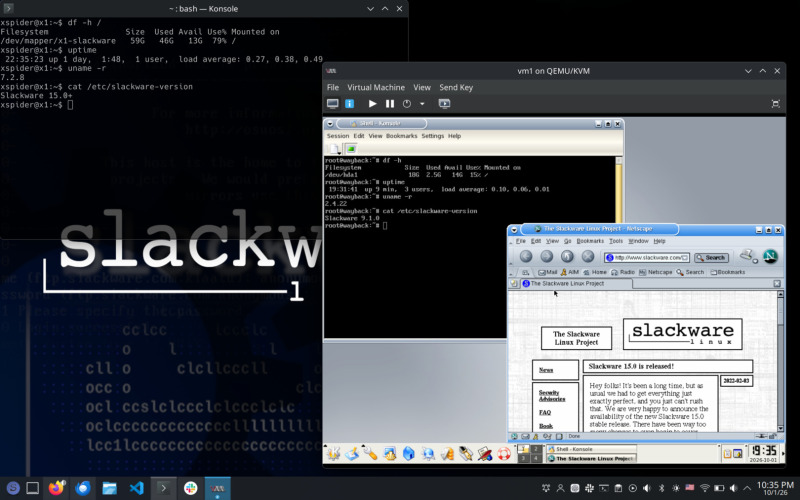
Task: Open Visual Studio Code from host taskbar
Action: click(137, 488)
